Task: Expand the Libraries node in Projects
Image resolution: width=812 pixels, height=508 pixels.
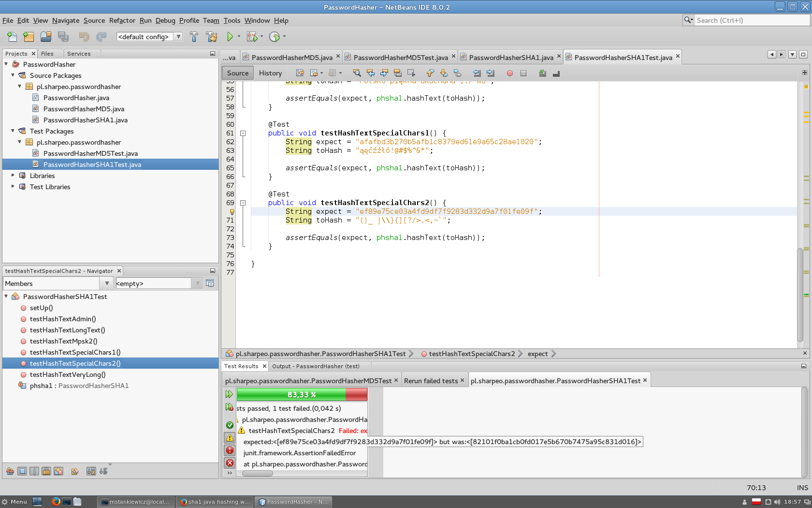Action: tap(12, 175)
